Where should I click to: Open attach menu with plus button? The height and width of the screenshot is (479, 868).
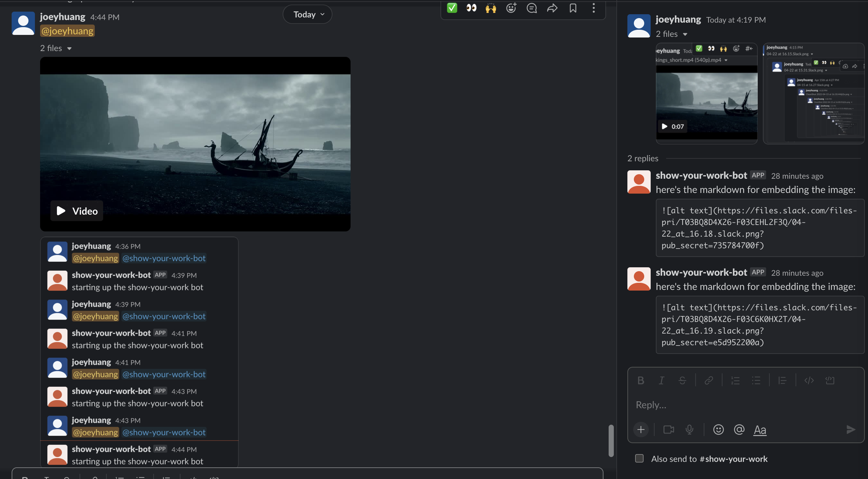[641, 430]
